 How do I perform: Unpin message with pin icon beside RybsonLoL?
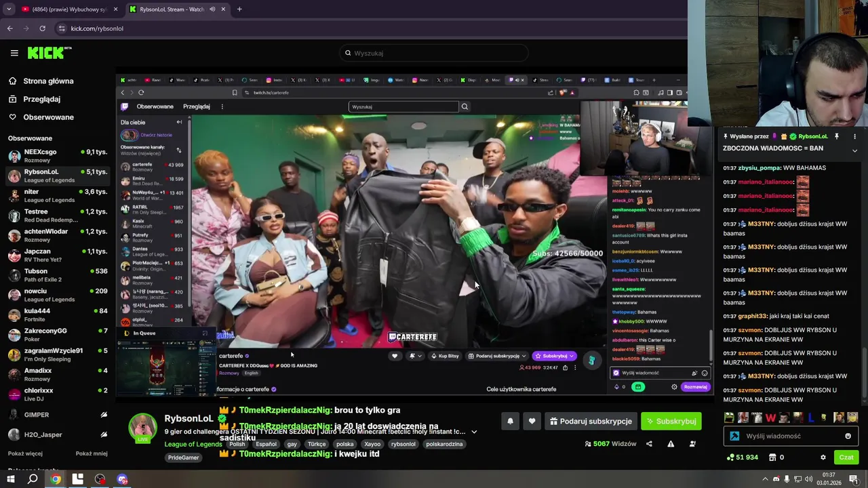point(837,136)
